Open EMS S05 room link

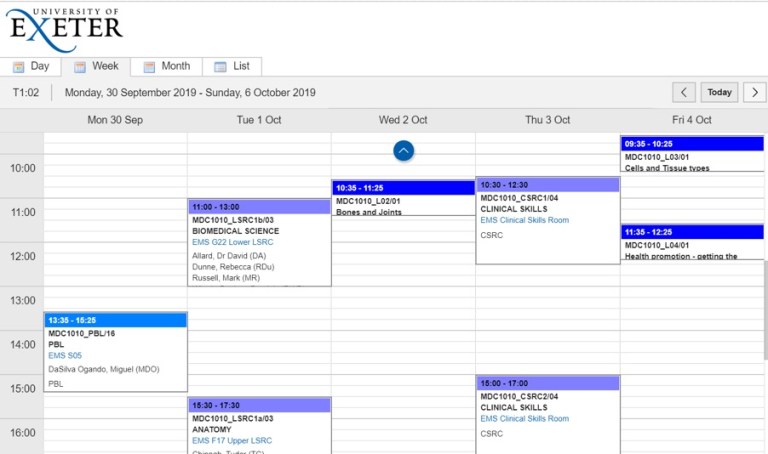(65, 356)
